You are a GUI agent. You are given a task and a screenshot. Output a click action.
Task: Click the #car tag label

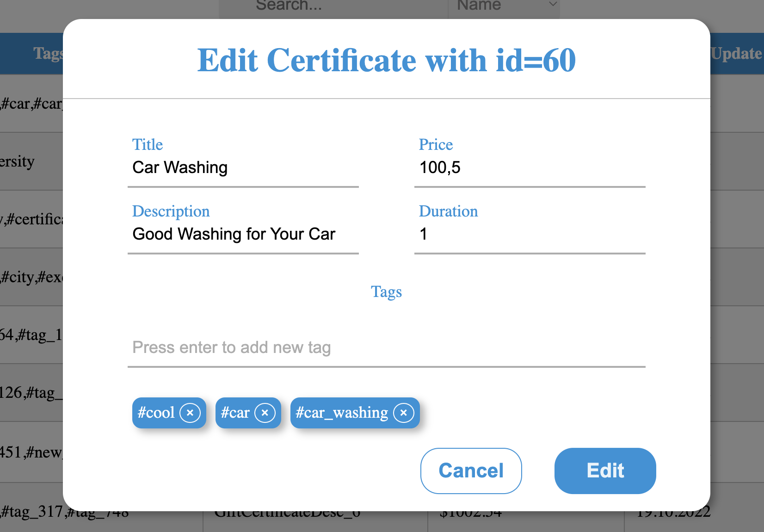pyautogui.click(x=235, y=413)
